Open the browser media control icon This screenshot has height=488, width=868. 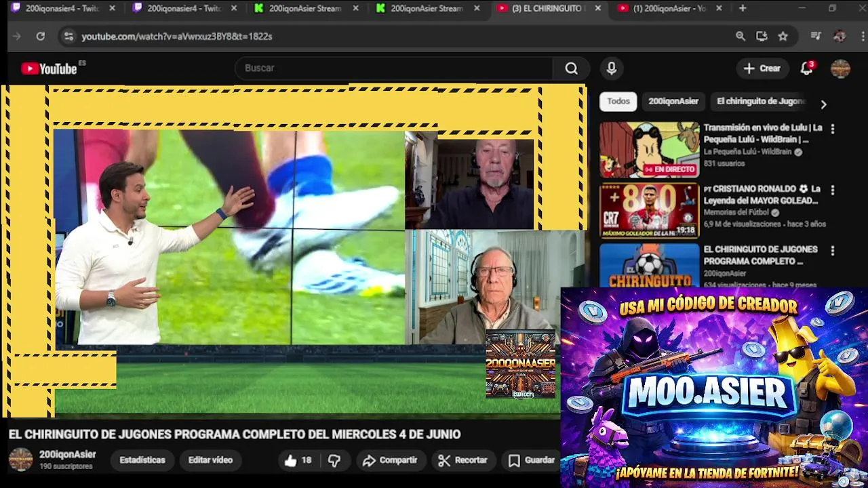816,36
